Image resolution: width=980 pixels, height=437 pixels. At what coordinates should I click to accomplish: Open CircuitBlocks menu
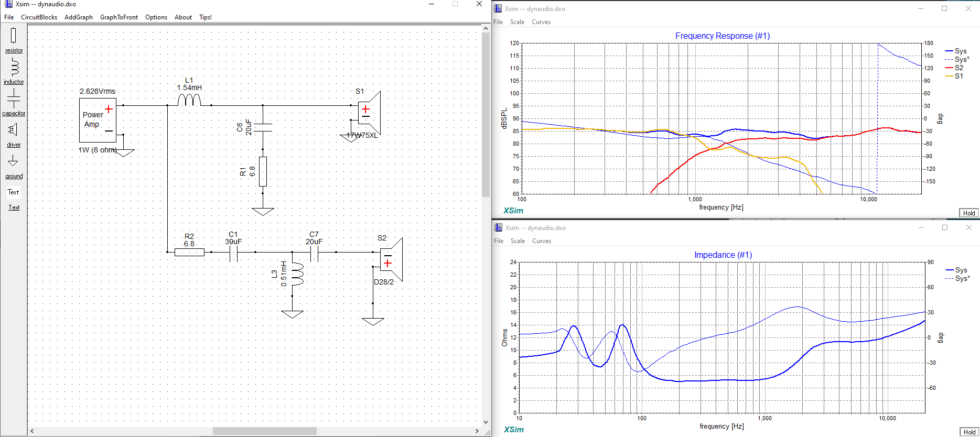click(39, 17)
